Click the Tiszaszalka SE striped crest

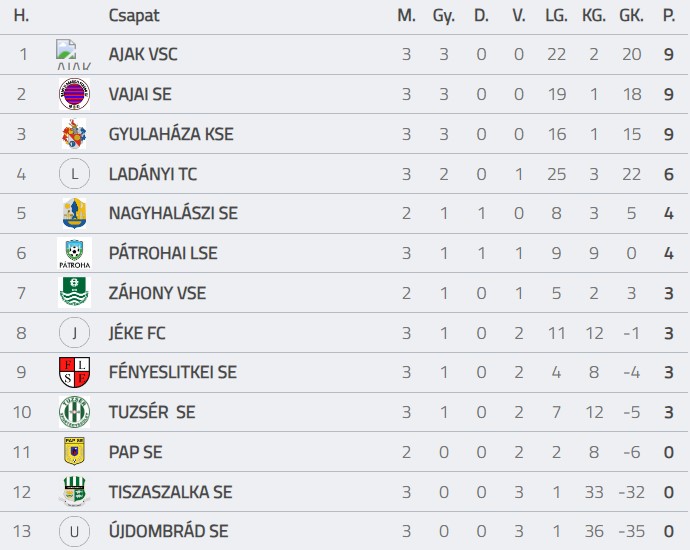[x=74, y=491]
